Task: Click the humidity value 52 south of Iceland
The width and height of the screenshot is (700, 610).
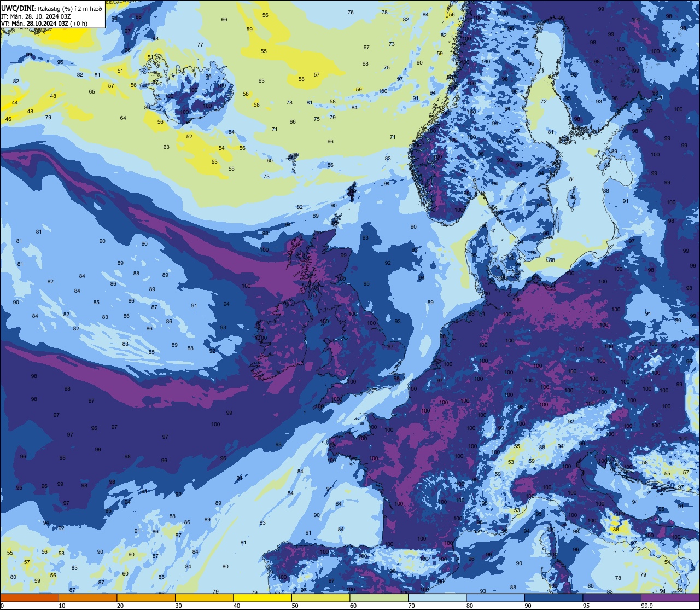Action: 189,137
